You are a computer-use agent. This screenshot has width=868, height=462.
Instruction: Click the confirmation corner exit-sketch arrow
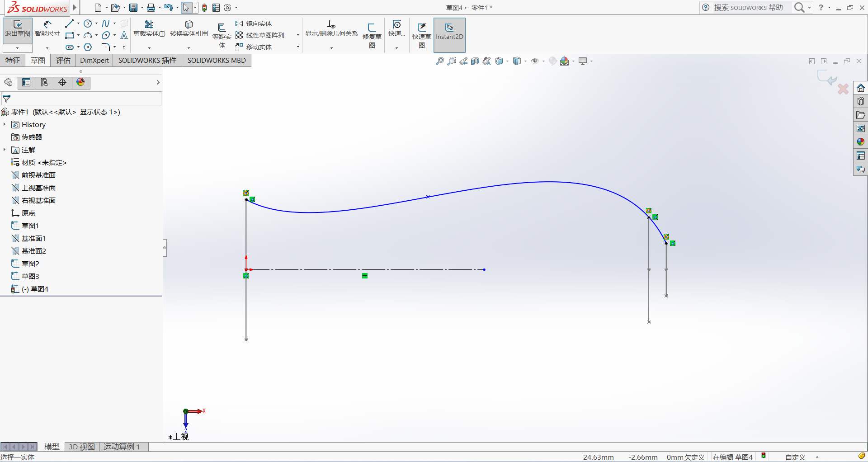(827, 78)
